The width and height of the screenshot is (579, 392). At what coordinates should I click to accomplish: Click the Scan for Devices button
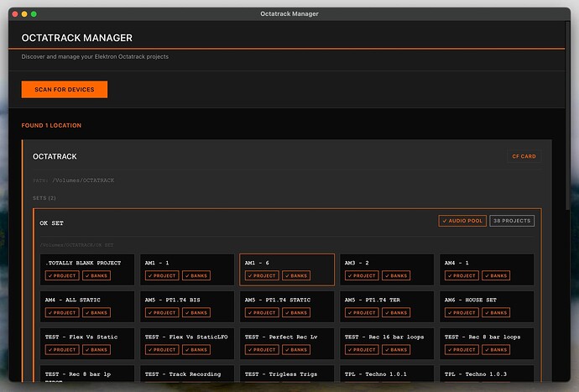[x=65, y=89]
